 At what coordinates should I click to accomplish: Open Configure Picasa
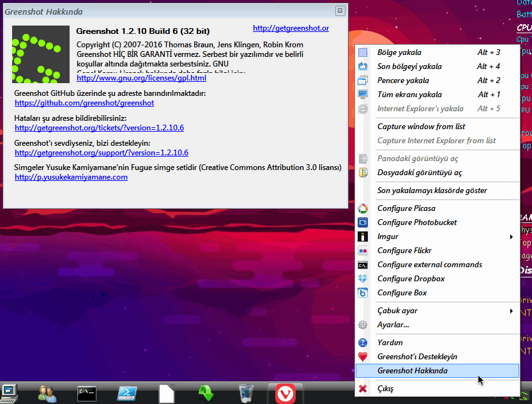(437, 208)
